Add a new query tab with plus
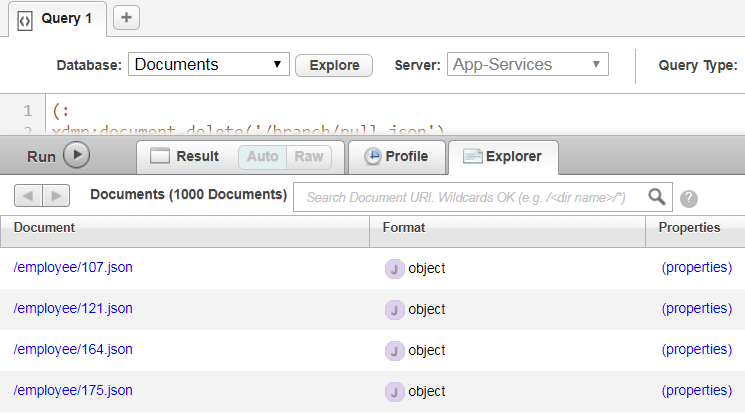Viewport: 745px width, 413px height. click(x=126, y=17)
